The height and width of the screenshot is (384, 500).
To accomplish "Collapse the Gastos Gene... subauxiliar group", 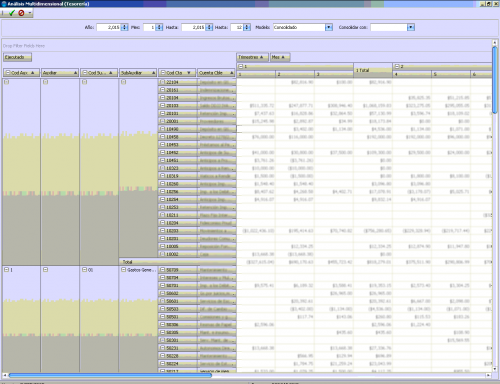I will (x=123, y=270).
